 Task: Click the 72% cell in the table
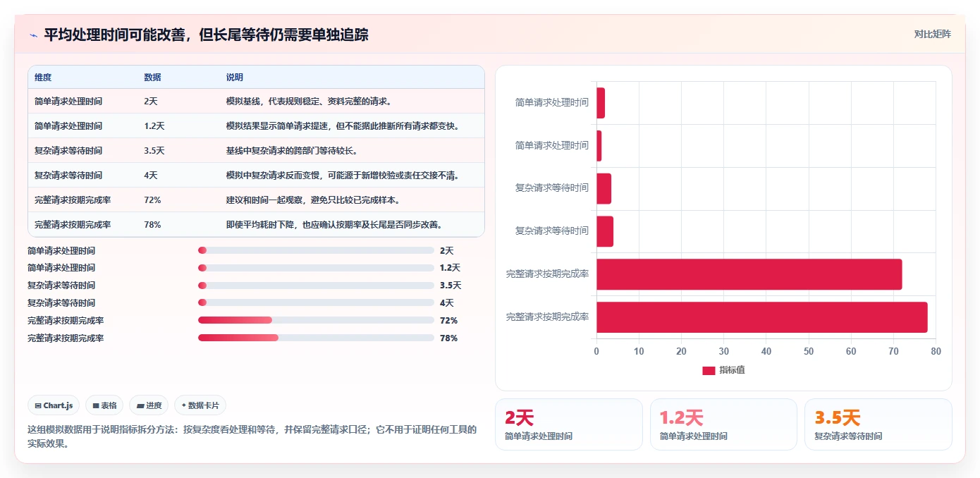(x=152, y=200)
